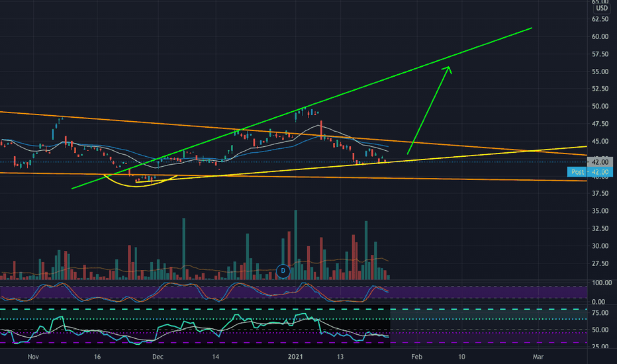Open the USD currency label on the price axis

602,8
